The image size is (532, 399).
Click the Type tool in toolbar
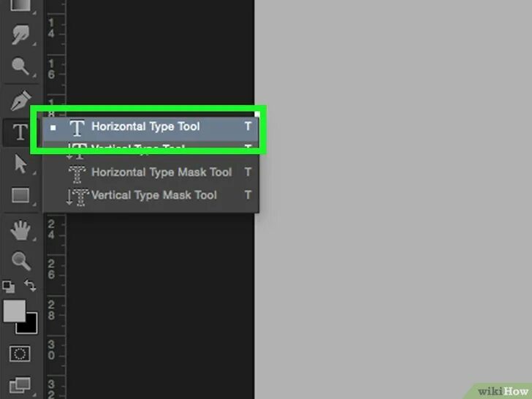[x=20, y=132]
